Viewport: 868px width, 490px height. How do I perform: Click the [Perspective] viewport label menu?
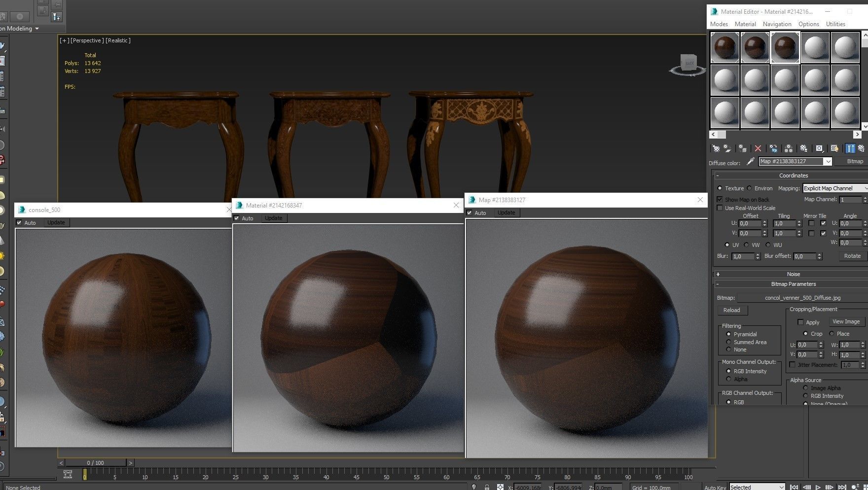click(x=87, y=40)
